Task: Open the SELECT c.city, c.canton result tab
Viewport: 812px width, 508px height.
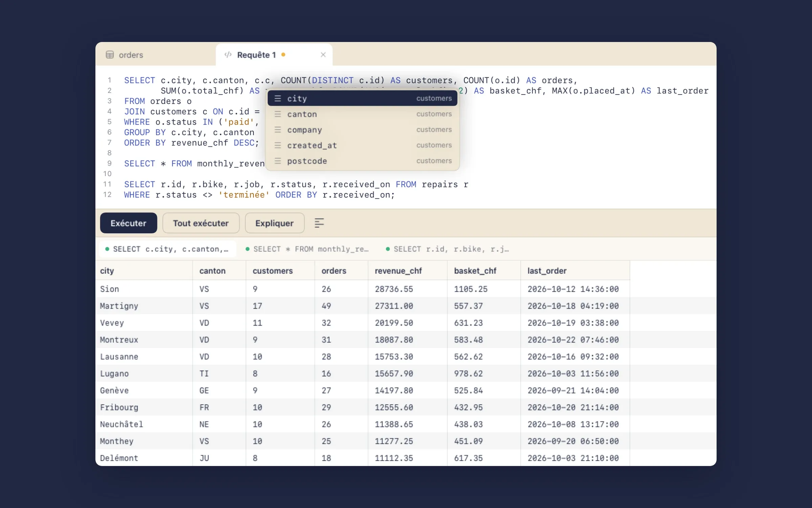Action: coord(168,249)
